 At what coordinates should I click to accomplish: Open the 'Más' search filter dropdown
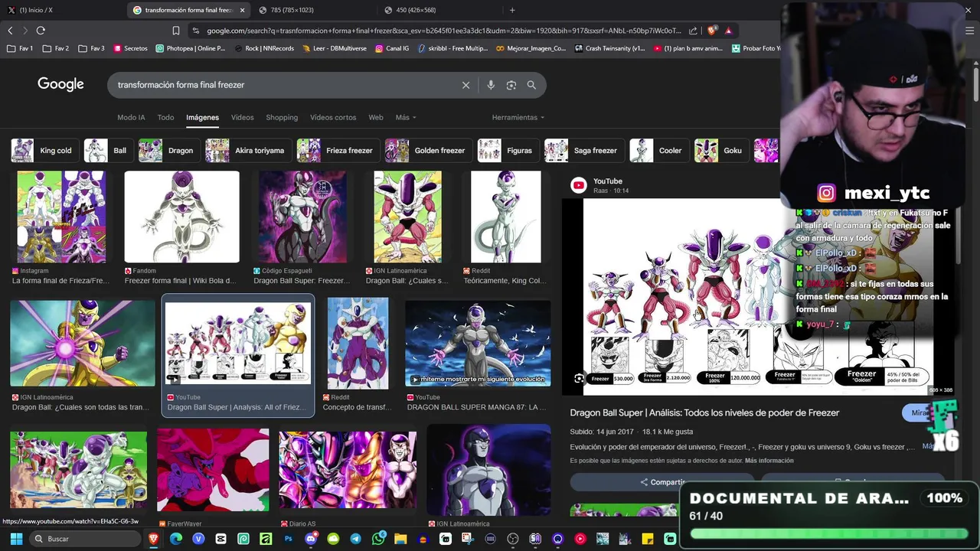click(406, 117)
